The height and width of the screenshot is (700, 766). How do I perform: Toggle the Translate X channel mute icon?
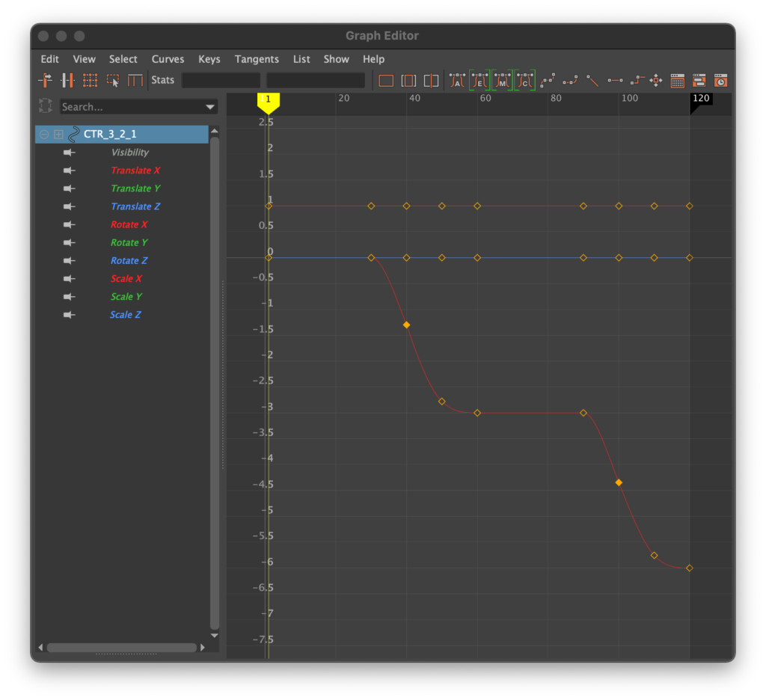[70, 171]
